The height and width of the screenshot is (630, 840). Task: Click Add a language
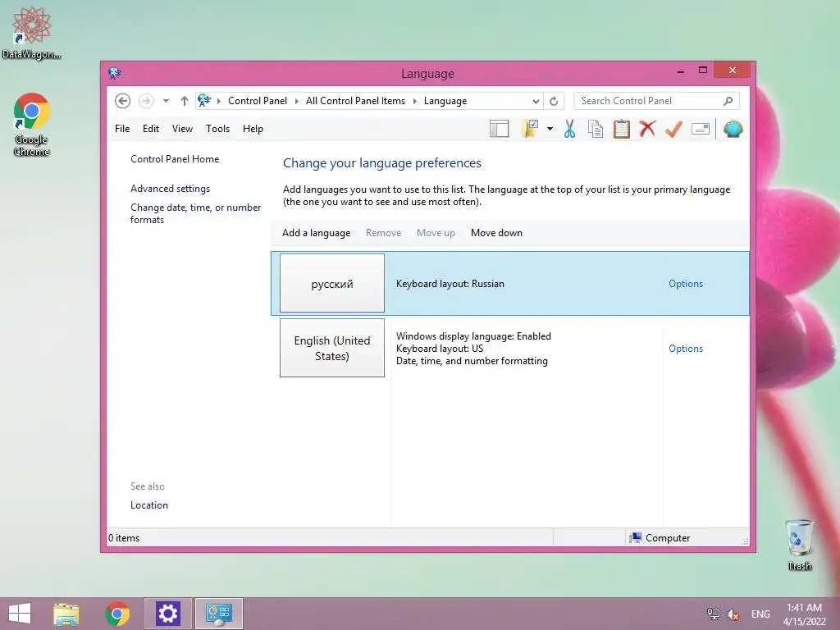click(316, 233)
